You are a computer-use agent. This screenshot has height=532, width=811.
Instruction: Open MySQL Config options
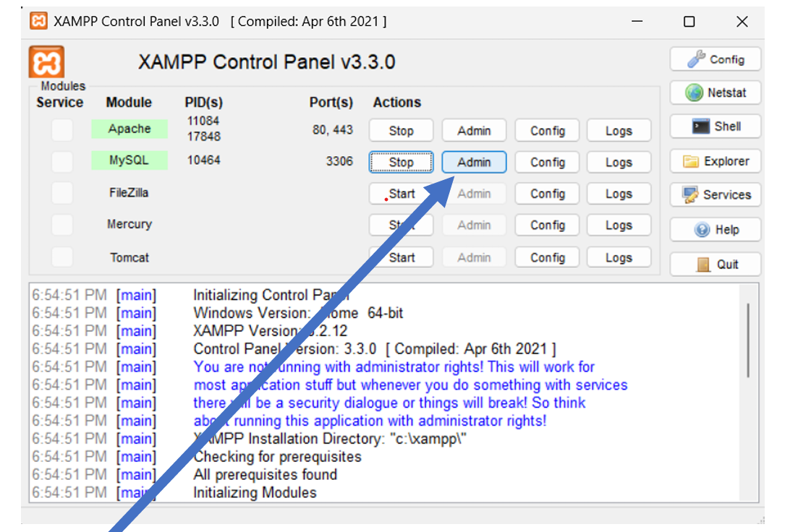547,163
